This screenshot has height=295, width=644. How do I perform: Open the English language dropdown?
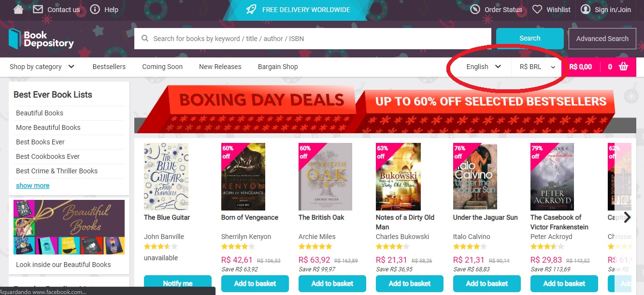click(x=483, y=67)
